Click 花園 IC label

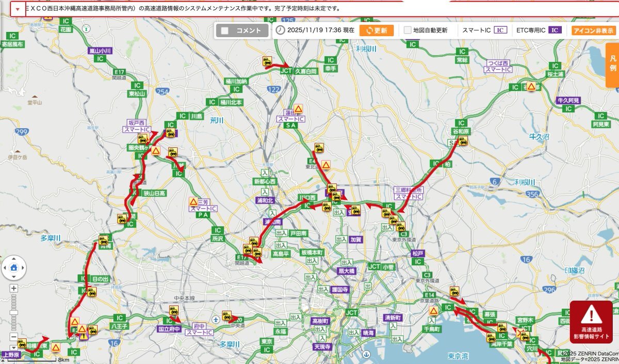(66, 30)
